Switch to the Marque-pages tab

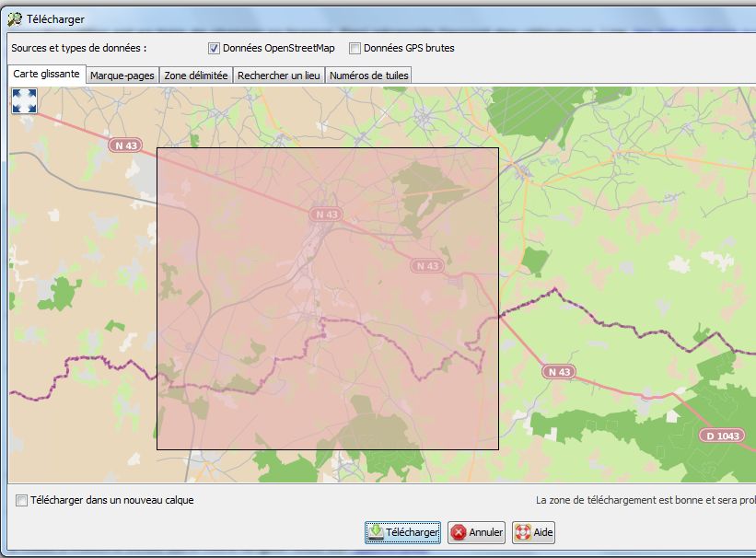122,76
